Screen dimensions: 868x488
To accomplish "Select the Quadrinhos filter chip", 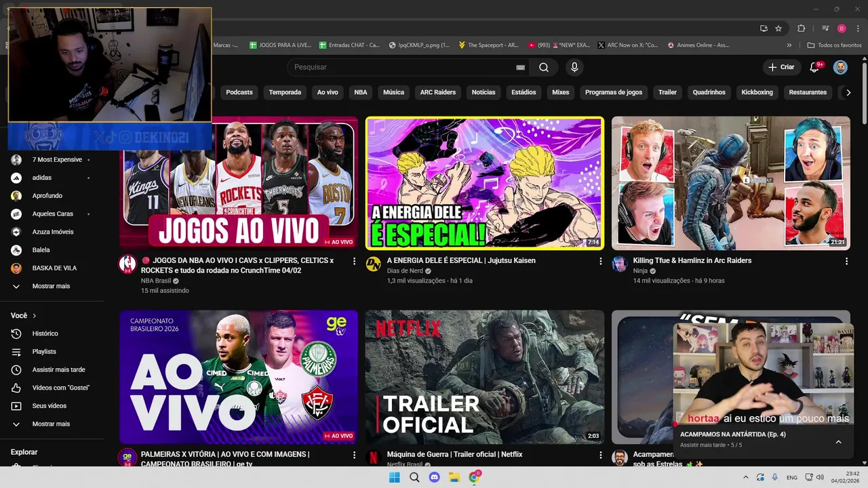I will (x=709, y=92).
